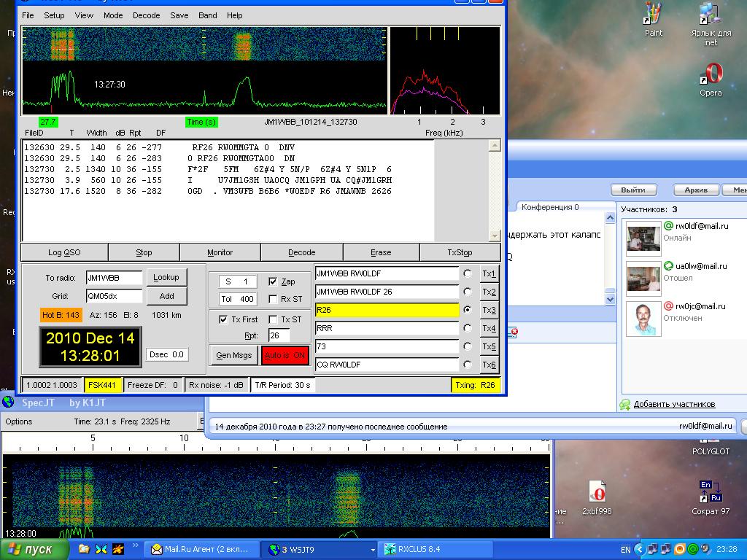Image resolution: width=747 pixels, height=560 pixels.
Task: Select Tx5 73 radio button
Action: (468, 346)
